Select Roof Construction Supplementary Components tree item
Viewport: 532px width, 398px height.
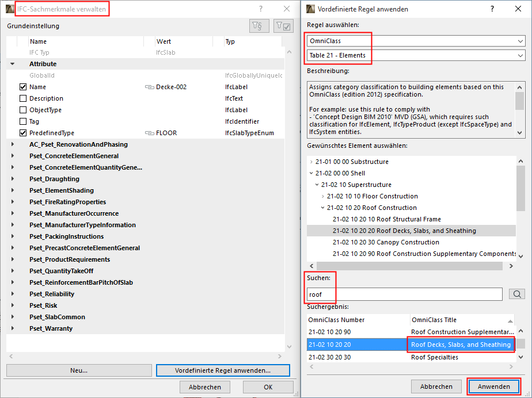(424, 254)
